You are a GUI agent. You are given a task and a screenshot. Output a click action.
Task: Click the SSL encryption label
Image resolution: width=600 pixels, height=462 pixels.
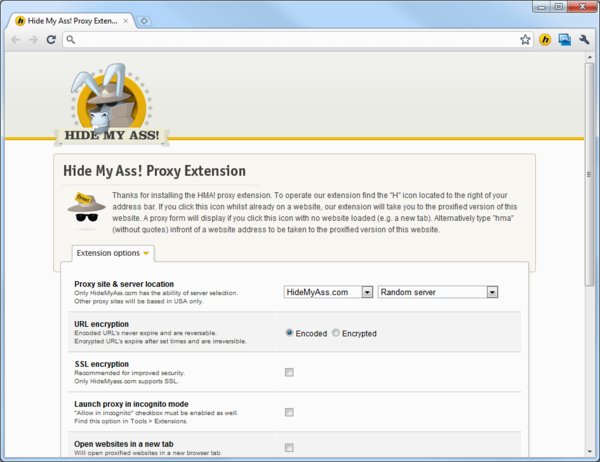101,364
